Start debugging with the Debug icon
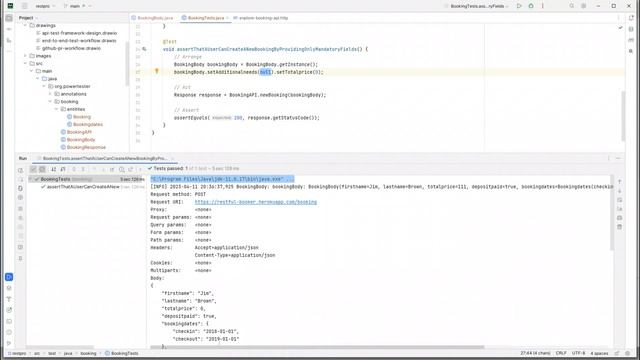640x360 pixels. [x=531, y=6]
